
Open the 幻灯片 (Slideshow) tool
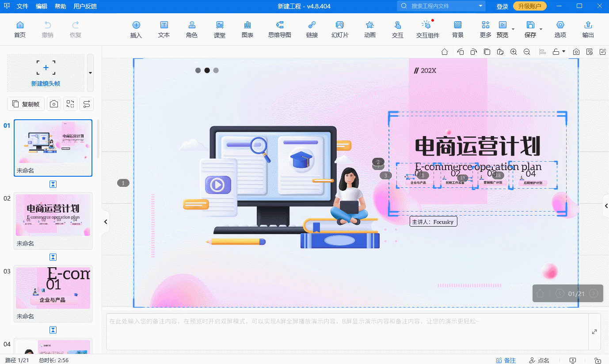click(340, 29)
